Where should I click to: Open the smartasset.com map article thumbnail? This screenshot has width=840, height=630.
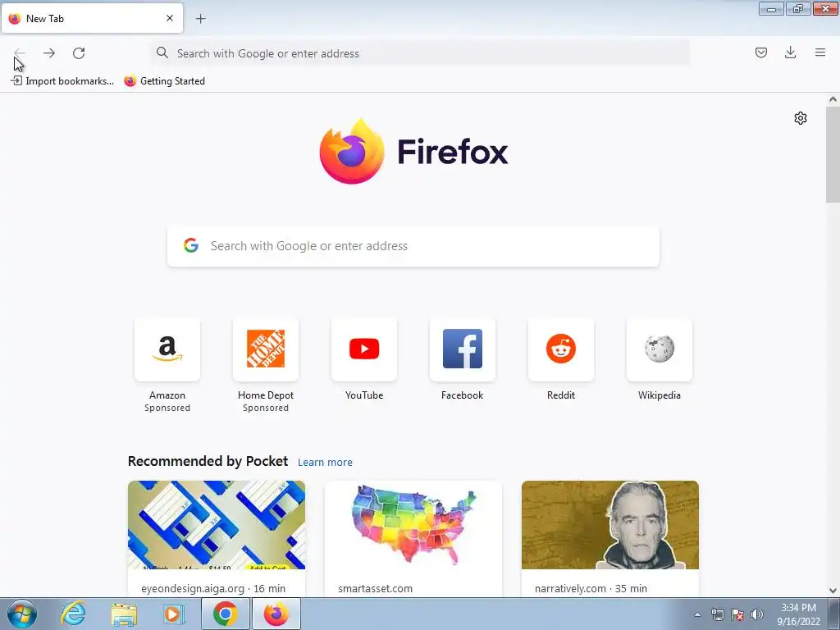[x=413, y=525]
